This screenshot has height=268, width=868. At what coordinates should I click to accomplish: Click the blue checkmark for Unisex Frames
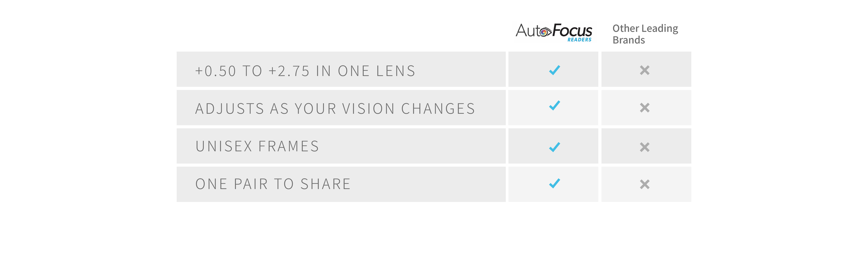(554, 147)
